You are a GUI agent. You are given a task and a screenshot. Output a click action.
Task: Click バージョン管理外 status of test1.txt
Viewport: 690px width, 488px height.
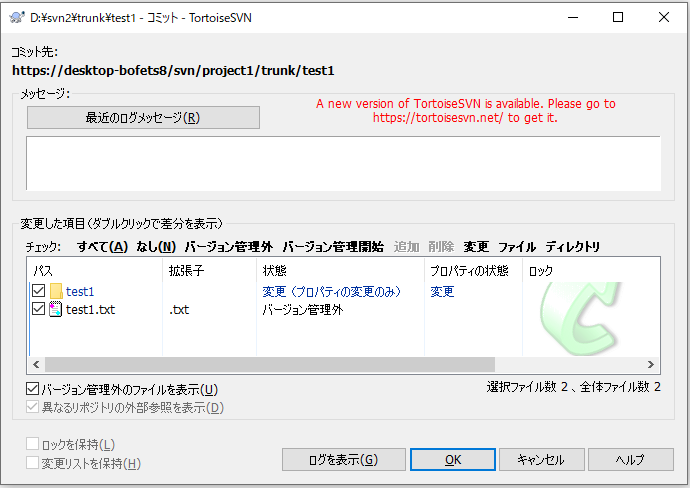click(x=303, y=310)
